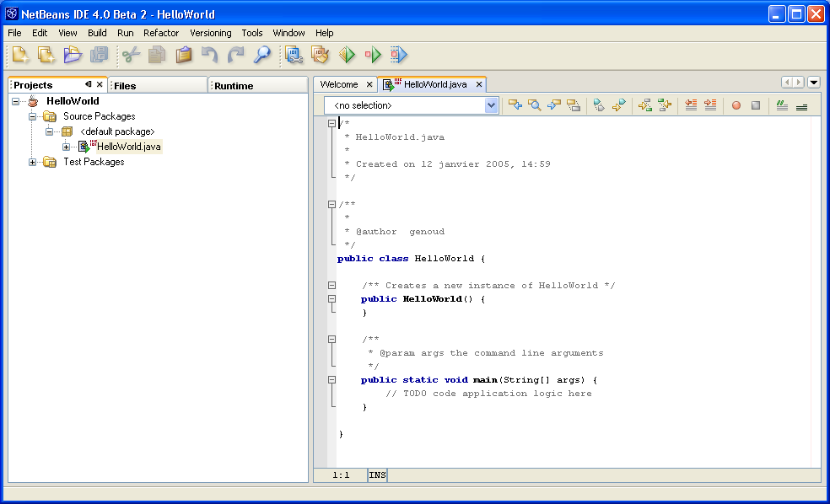Select HelloWorld.java in the project tree
The image size is (830, 504).
(128, 147)
